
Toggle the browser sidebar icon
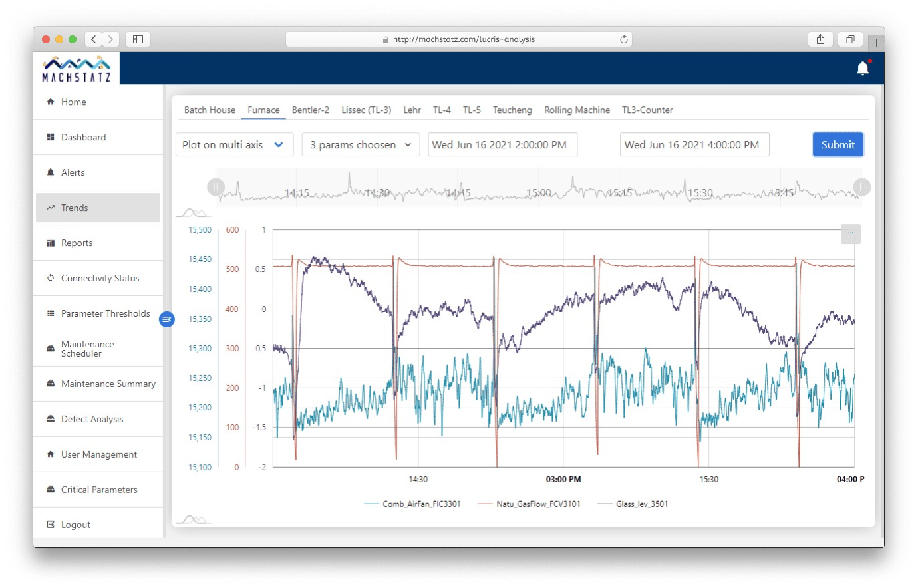(x=138, y=39)
